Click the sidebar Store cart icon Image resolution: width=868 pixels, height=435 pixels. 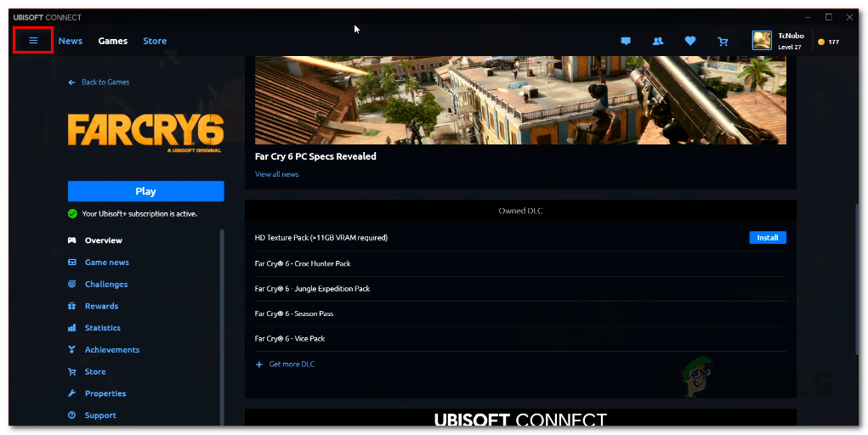point(72,371)
